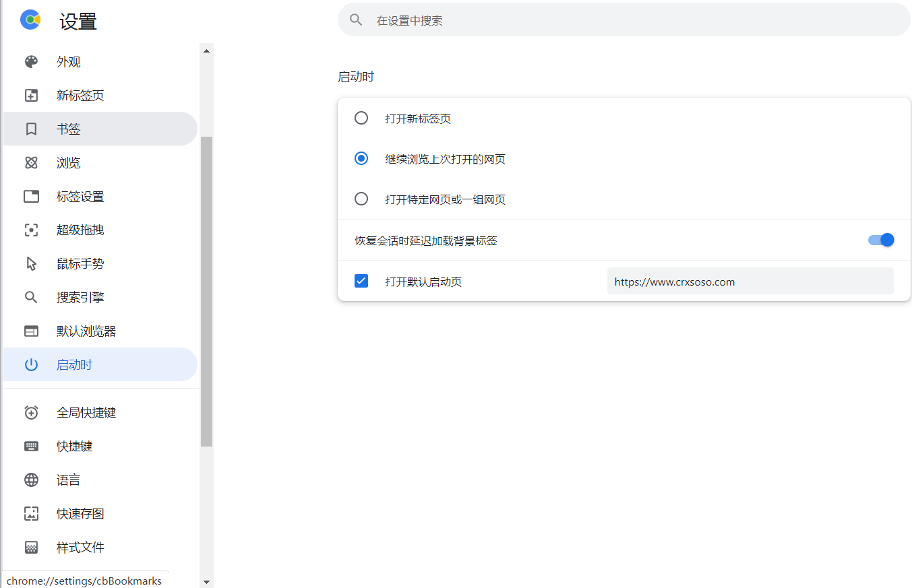Open 语言 settings section

point(100,480)
